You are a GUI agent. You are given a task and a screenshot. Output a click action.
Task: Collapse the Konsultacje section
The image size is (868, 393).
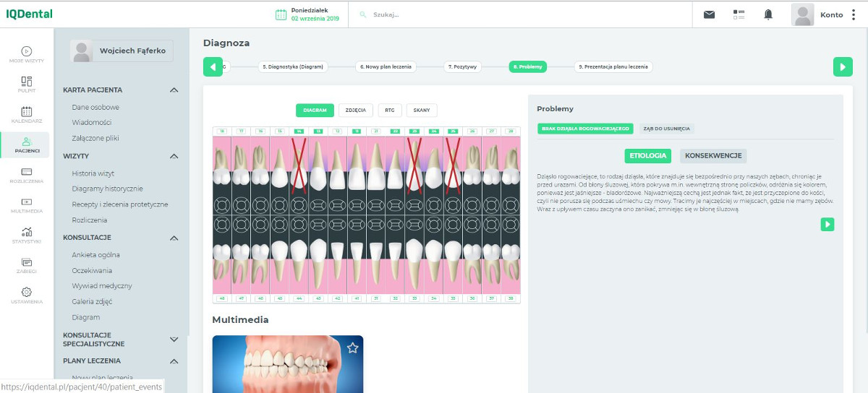click(174, 238)
